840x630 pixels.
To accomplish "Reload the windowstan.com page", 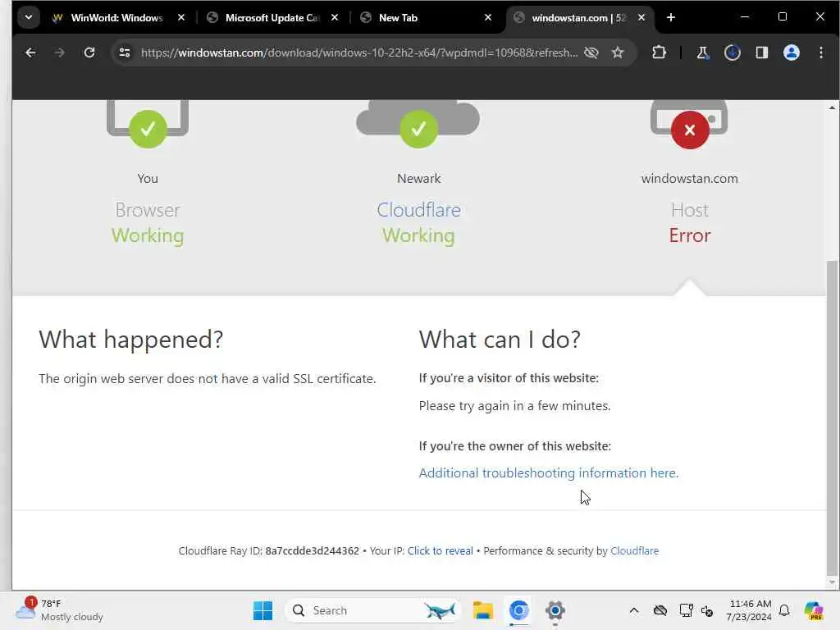I will [89, 52].
